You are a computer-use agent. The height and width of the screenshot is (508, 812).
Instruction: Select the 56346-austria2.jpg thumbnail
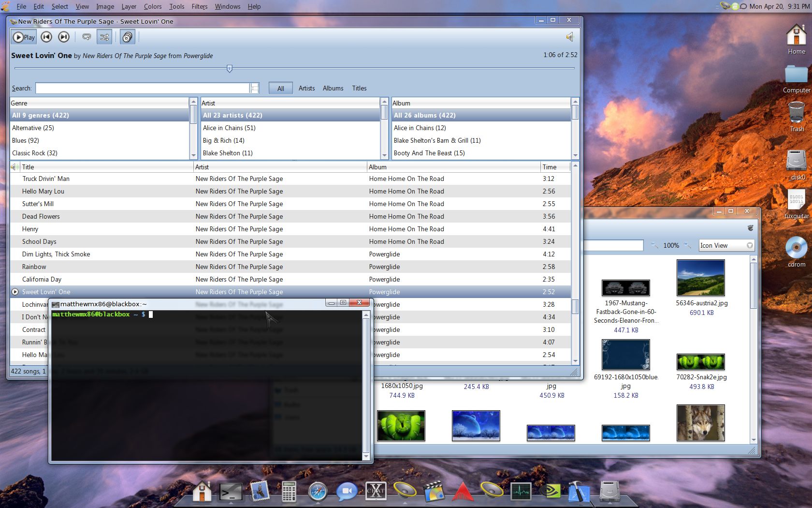coord(701,278)
